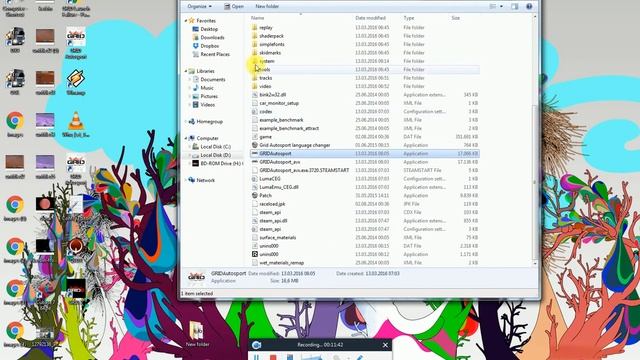Click GRIDAutosport thumbnail in details pane
This screenshot has width=640, height=360.
196,277
